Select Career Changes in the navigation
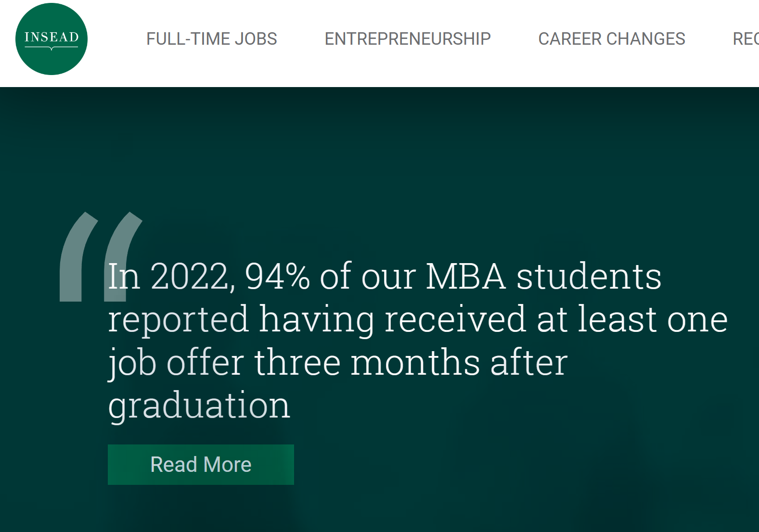 pos(611,39)
